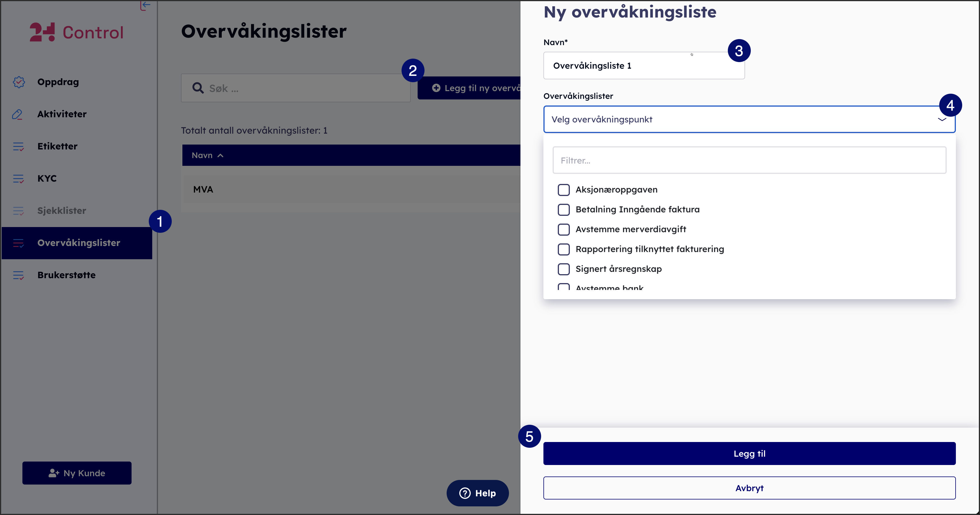This screenshot has height=515, width=980.
Task: Click the Ny Kunde button
Action: pos(77,473)
